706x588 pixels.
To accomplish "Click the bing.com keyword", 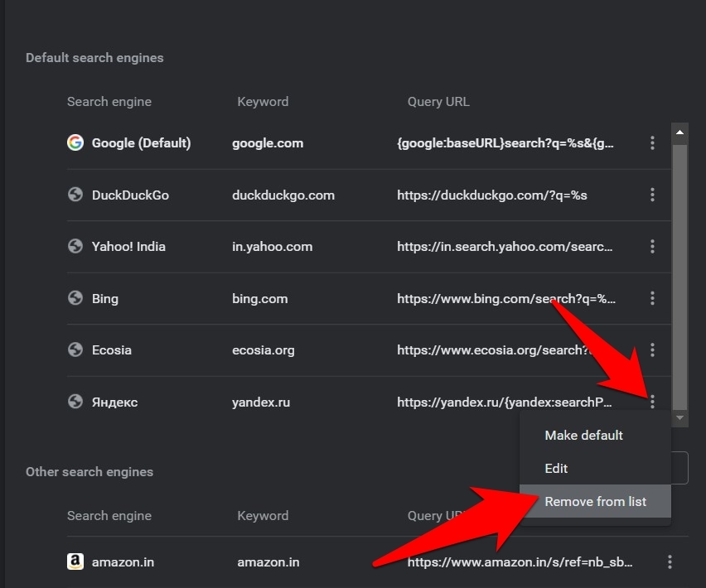I will [x=260, y=299].
